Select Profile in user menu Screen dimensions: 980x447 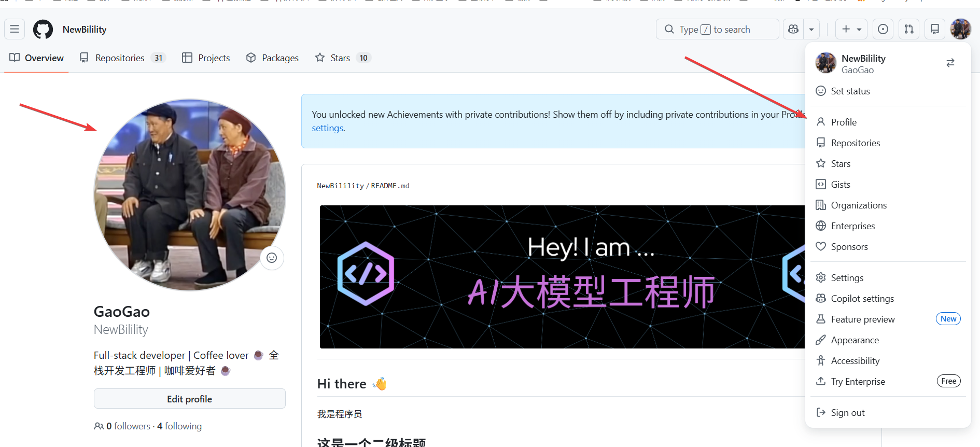[888, 122]
